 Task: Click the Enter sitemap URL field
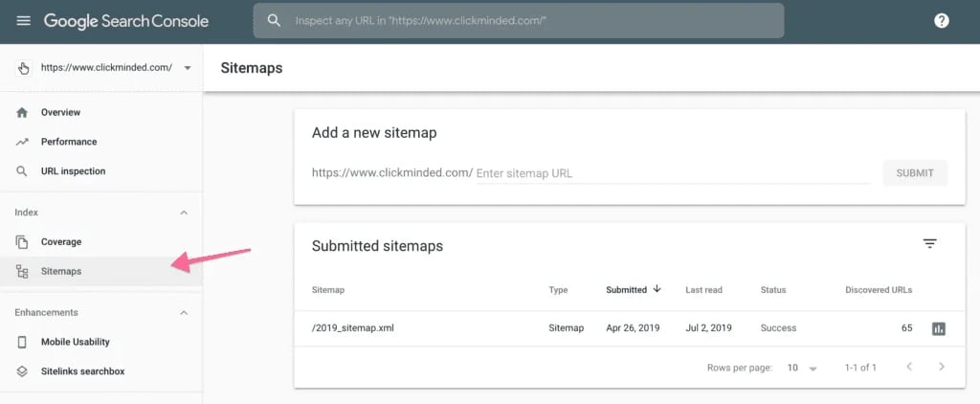point(670,173)
